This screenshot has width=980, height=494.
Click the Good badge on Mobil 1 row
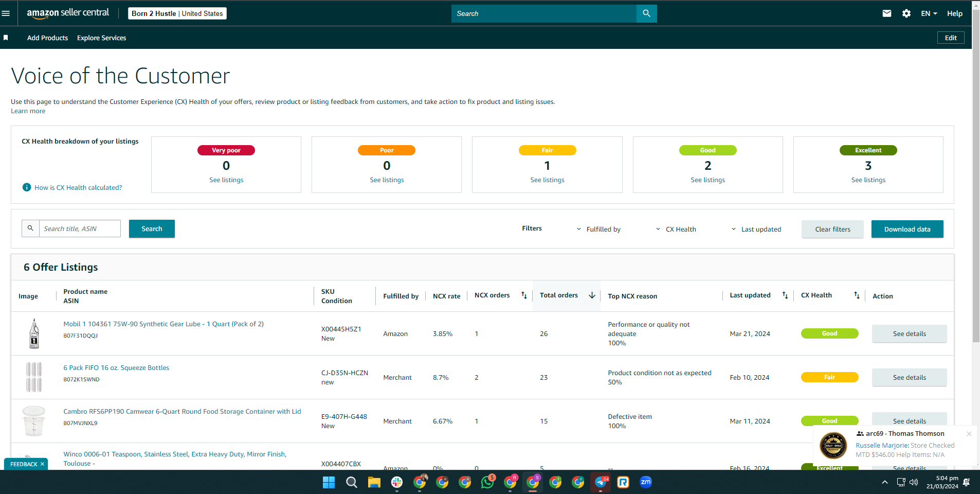click(829, 333)
